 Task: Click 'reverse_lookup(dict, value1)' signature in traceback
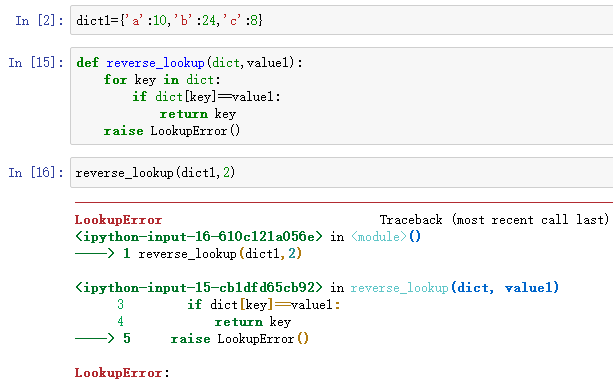pos(455,288)
